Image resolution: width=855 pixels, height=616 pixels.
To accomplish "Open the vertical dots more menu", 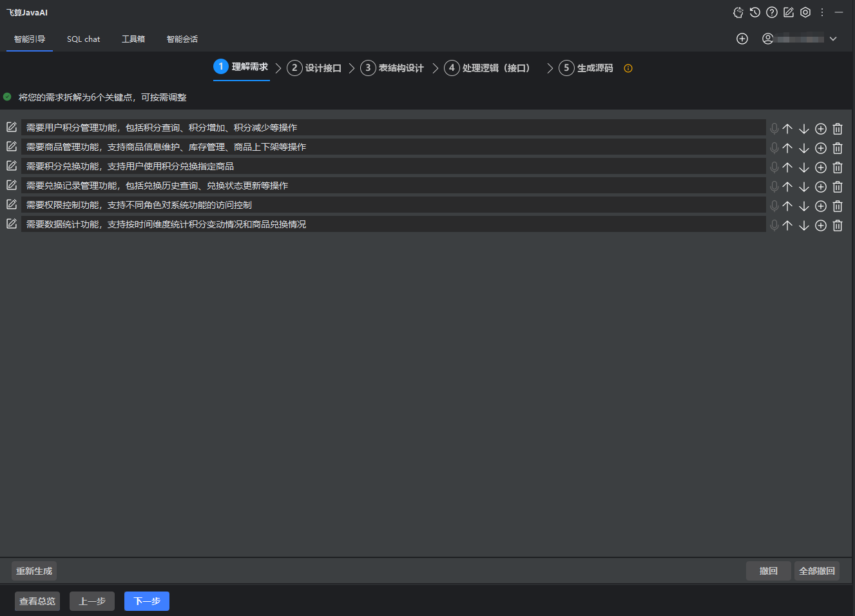I will (x=822, y=12).
